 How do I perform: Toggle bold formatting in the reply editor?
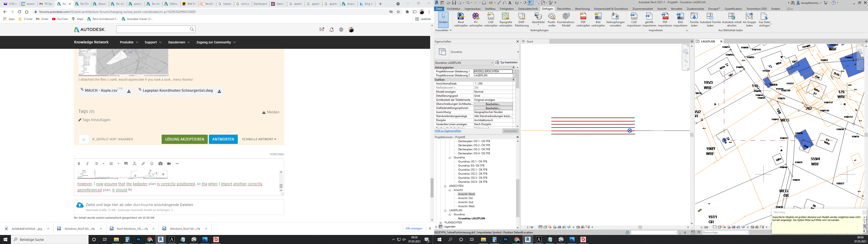79,163
